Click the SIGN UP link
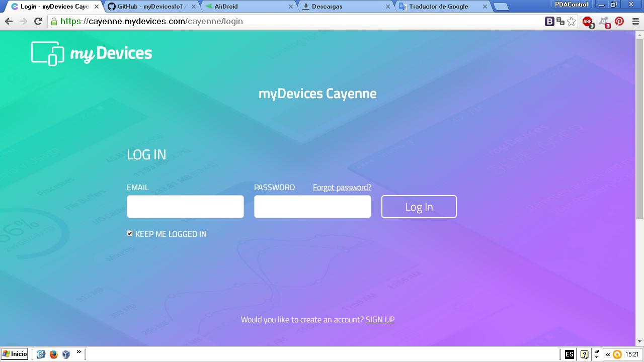 [380, 319]
